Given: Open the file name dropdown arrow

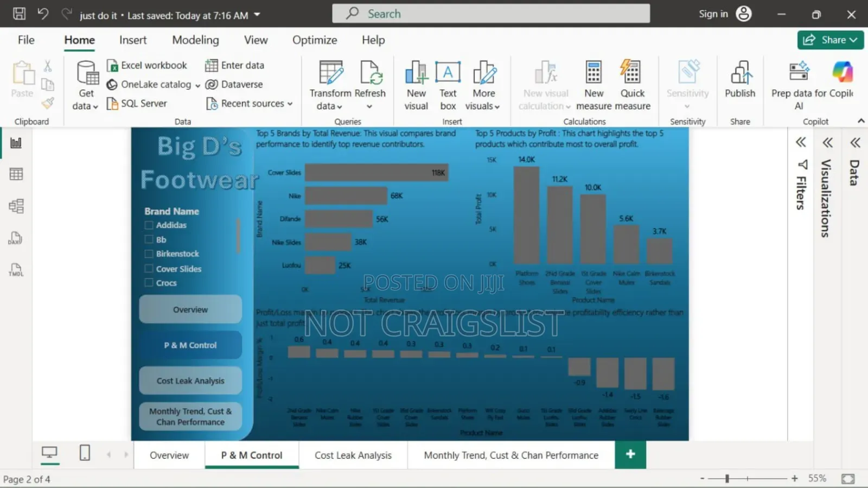Looking at the screenshot, I should (x=257, y=15).
